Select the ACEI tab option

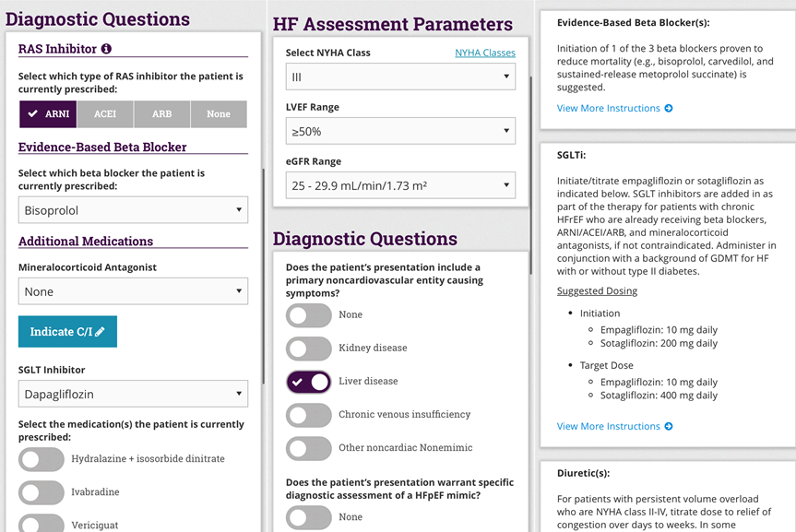coord(105,114)
